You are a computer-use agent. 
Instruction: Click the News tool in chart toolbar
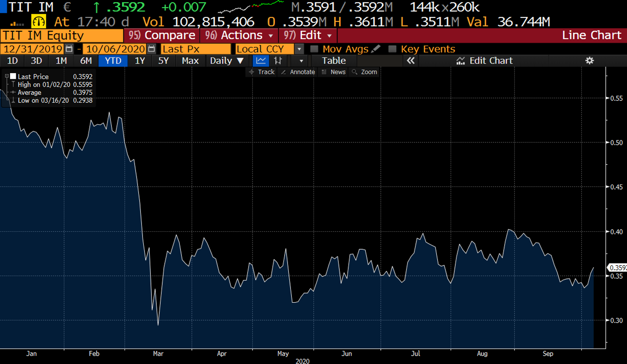pos(334,72)
